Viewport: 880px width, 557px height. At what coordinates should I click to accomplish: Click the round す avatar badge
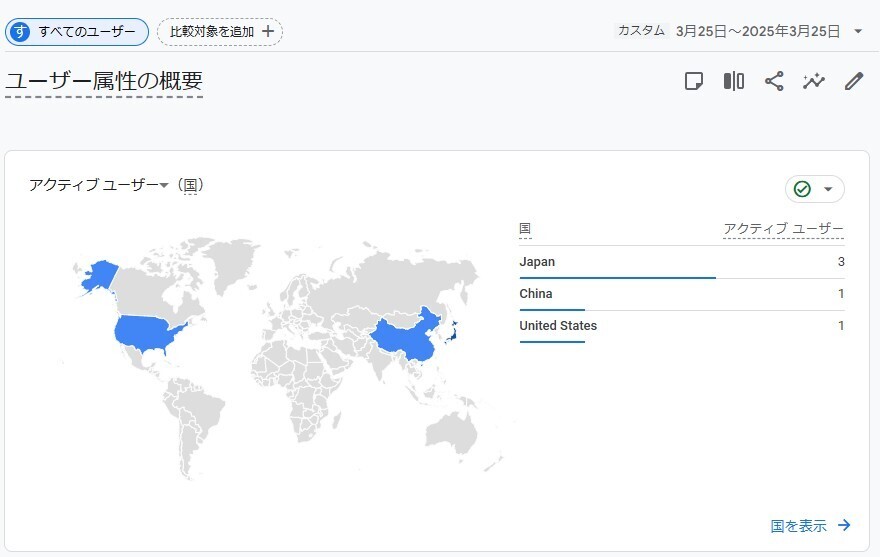(20, 31)
